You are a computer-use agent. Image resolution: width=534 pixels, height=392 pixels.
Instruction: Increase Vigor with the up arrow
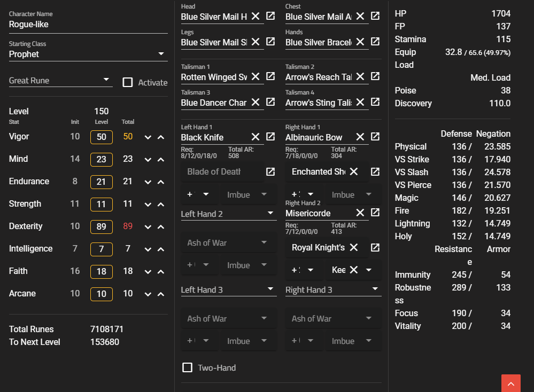[x=160, y=137]
